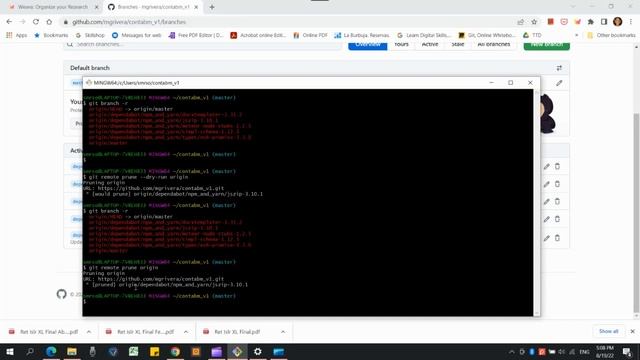Open Windows Start menu
640x360 pixels.
9,351
